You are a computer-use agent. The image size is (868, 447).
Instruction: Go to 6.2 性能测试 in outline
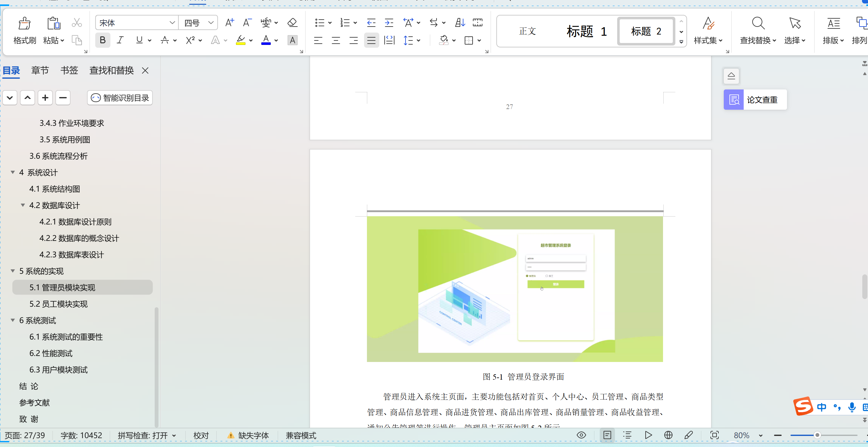tap(51, 353)
